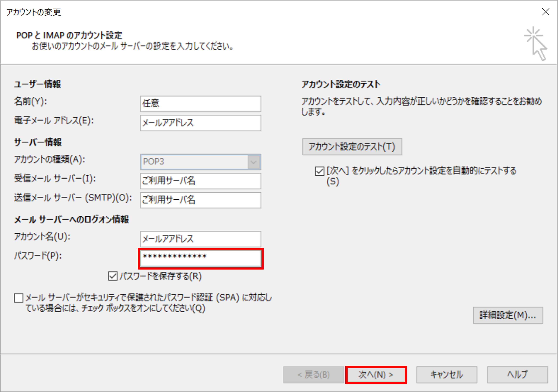Click the 受信メール サーバー(I) field
The height and width of the screenshot is (392, 558).
[200, 181]
